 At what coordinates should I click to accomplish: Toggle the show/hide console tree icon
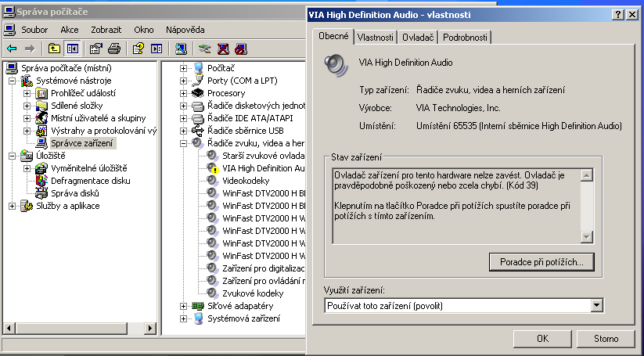tap(73, 49)
